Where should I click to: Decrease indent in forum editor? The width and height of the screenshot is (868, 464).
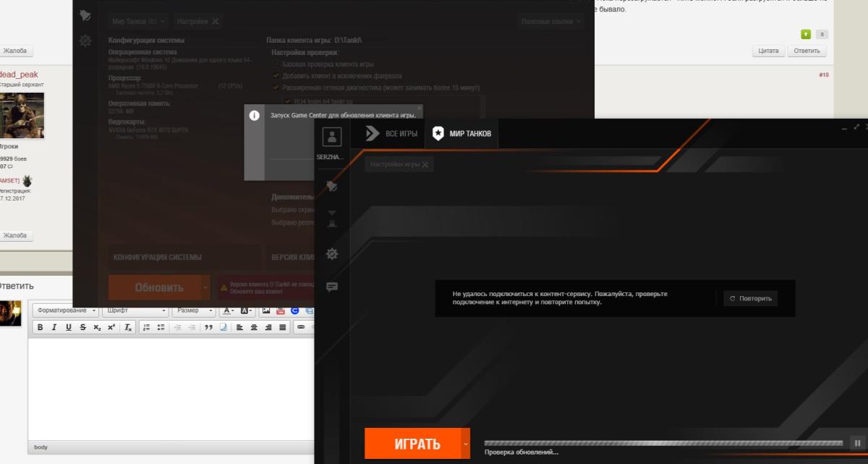pyautogui.click(x=177, y=327)
